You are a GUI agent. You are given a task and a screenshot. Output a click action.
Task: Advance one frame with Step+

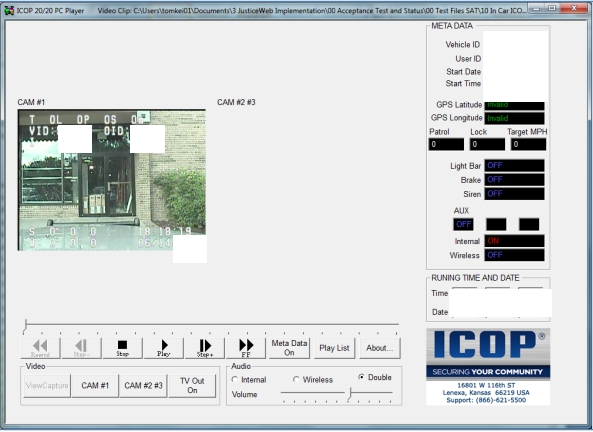[205, 348]
